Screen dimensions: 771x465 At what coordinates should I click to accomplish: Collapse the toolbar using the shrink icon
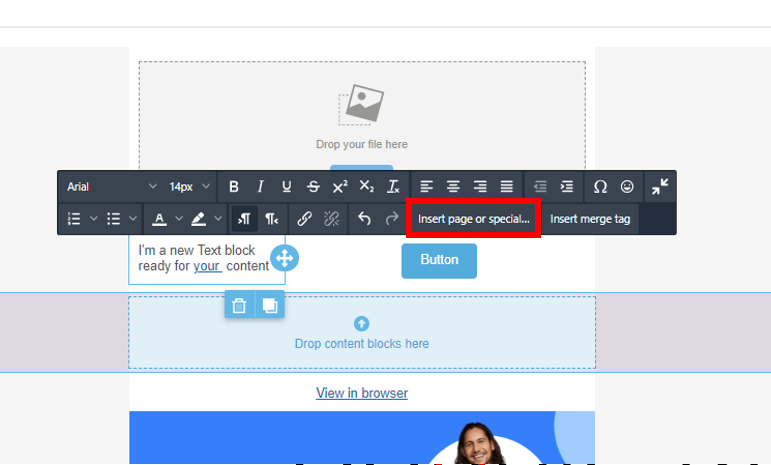[660, 187]
